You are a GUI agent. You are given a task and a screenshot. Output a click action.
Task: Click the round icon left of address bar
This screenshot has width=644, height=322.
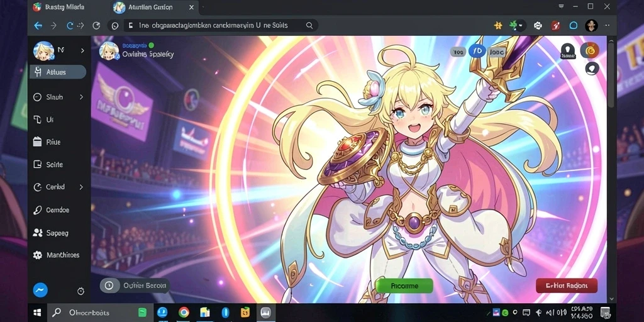coord(115,25)
